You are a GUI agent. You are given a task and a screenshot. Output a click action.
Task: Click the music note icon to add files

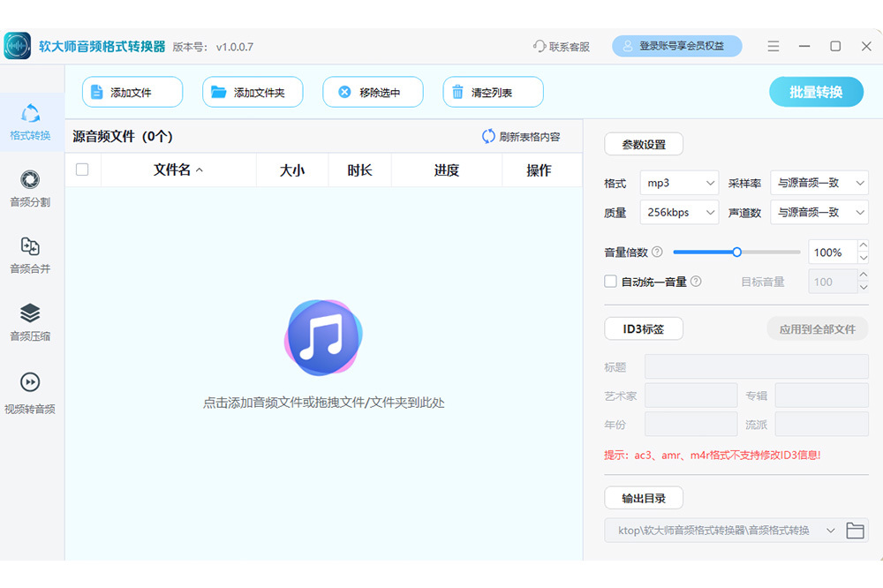click(324, 338)
